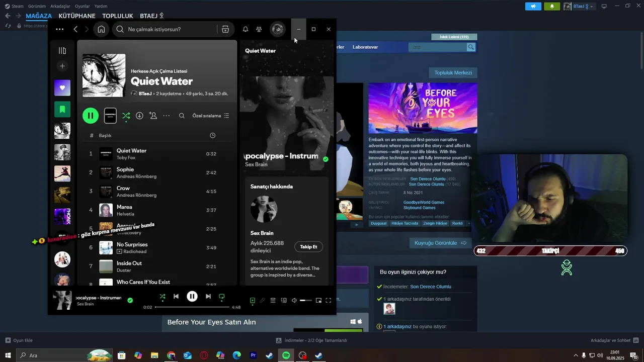
Task: Search within the playlist
Action: [x=182, y=116]
